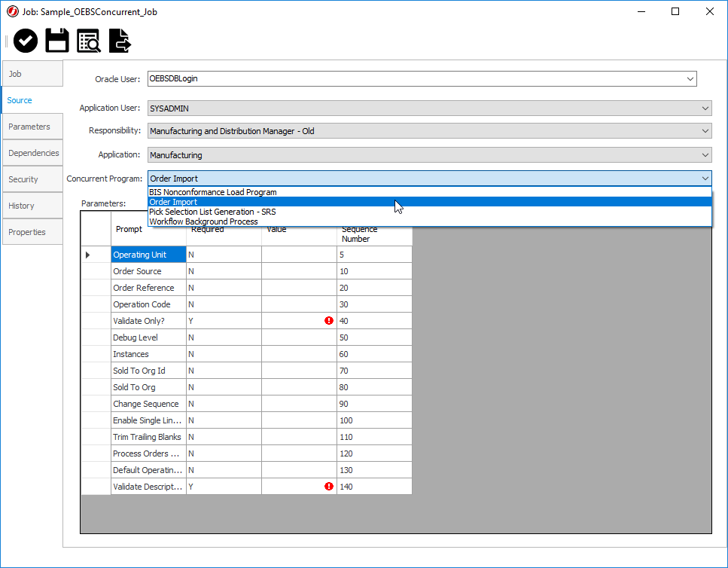Select BIS Nonconformance Load Program option
Screen dimensions: 728x568
coord(429,192)
